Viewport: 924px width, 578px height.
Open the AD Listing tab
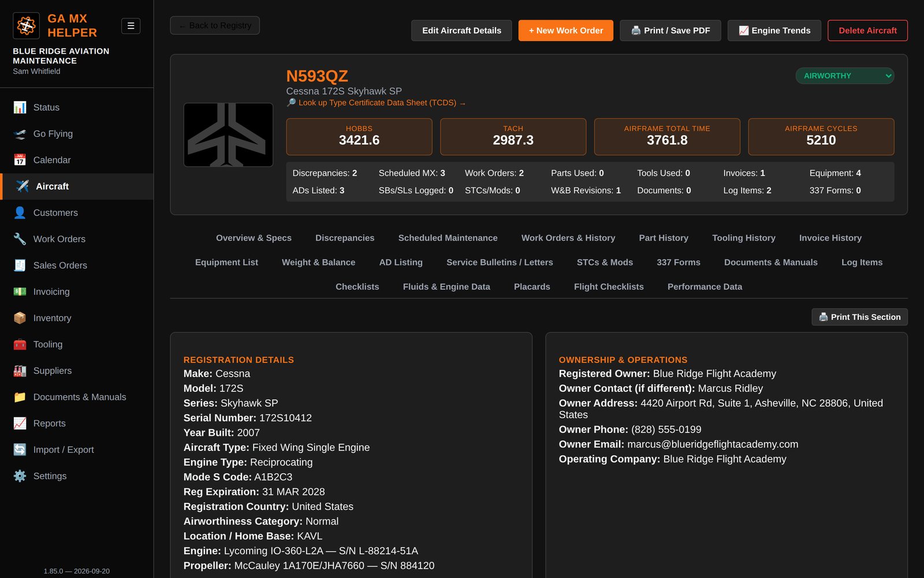point(401,262)
